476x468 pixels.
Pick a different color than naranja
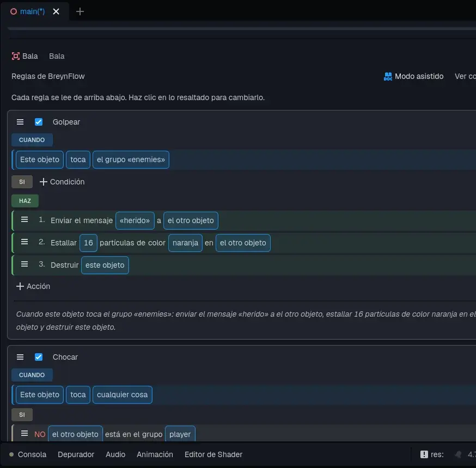185,243
